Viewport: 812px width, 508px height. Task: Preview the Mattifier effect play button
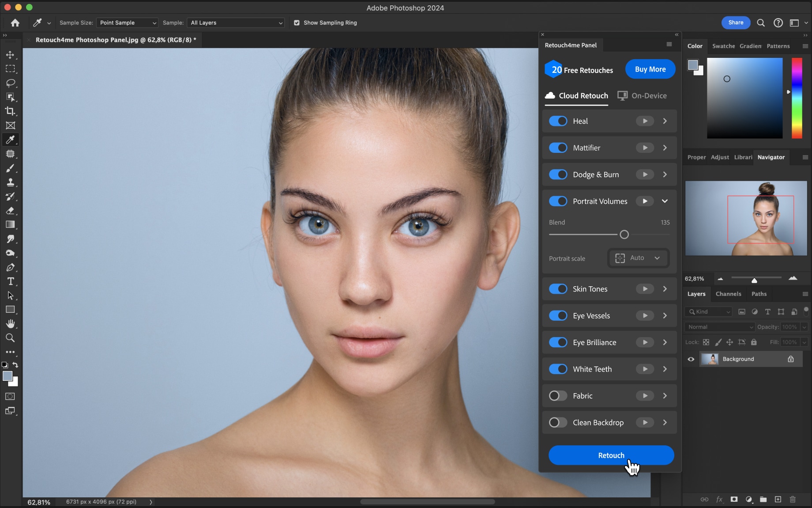pos(645,148)
